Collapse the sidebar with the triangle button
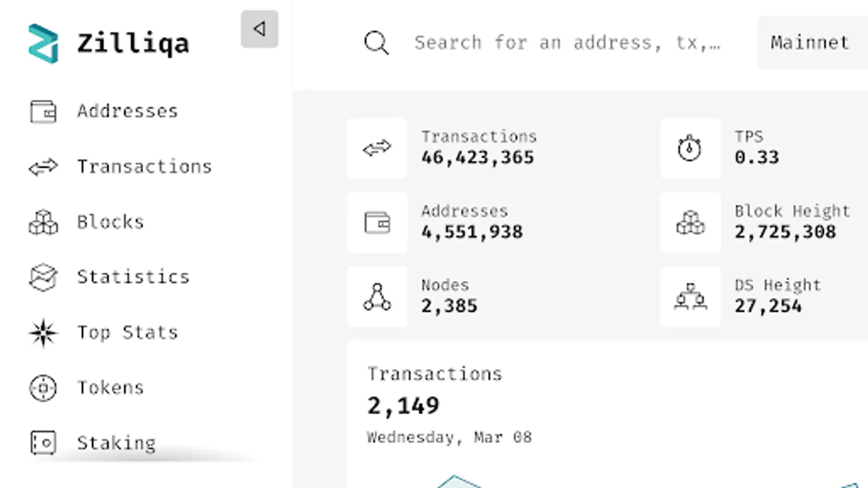 point(259,29)
